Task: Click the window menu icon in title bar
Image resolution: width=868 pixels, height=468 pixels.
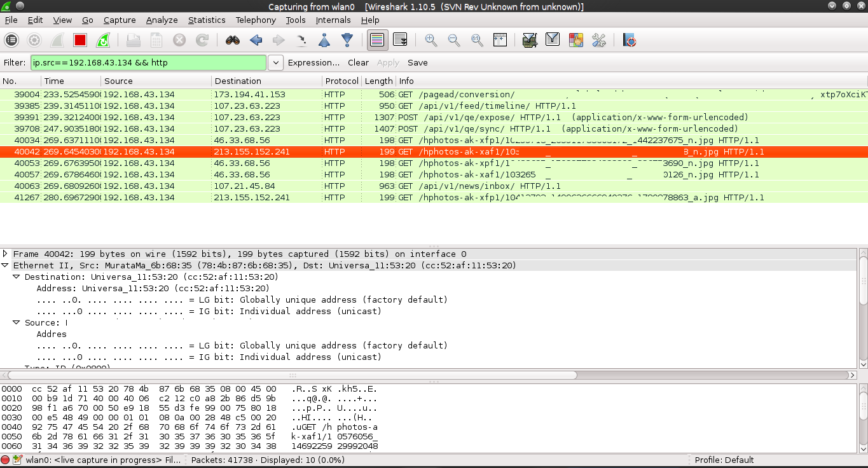Action: pyautogui.click(x=7, y=6)
